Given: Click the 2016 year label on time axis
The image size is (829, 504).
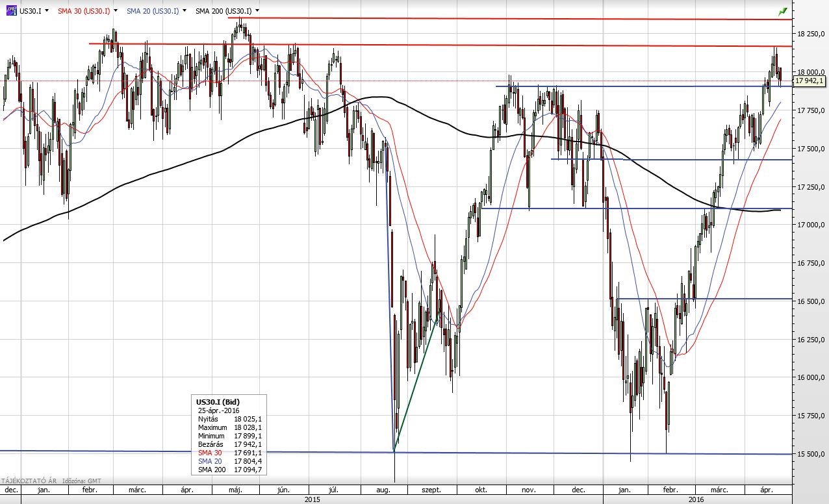Looking at the screenshot, I should pyautogui.click(x=696, y=499).
